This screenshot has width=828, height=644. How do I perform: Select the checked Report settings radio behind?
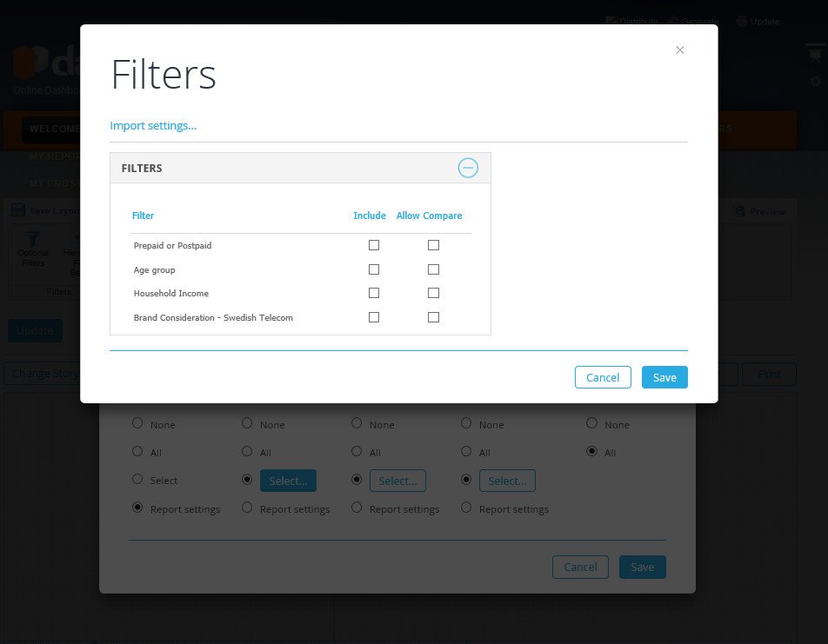tap(137, 508)
